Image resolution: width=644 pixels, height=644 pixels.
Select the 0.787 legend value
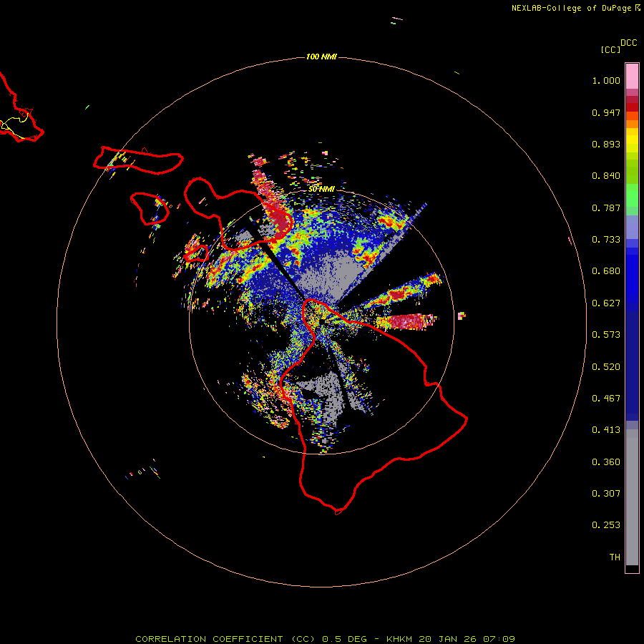tap(606, 208)
